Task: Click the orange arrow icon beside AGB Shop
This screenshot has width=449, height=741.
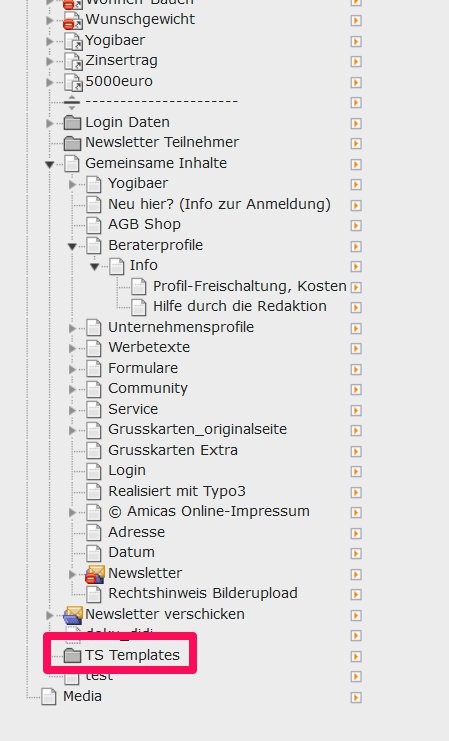Action: pos(356,225)
